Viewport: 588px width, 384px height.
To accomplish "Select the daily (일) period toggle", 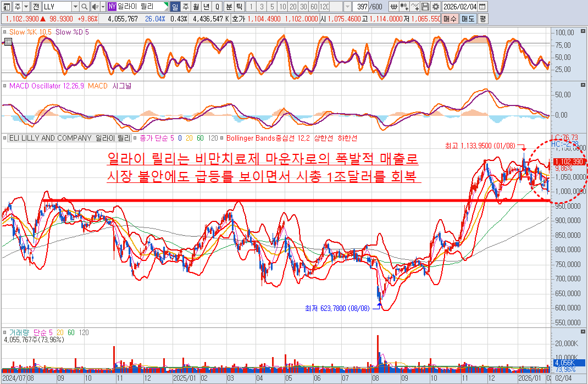I will click(175, 7).
